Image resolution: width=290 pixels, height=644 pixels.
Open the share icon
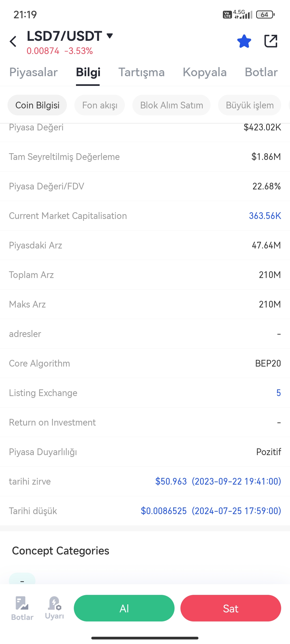271,41
